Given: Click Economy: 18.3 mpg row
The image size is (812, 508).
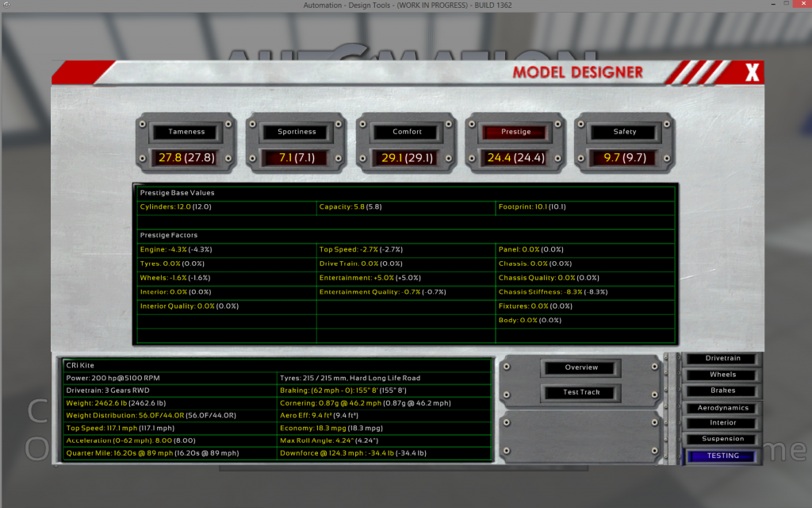Looking at the screenshot, I should click(384, 428).
